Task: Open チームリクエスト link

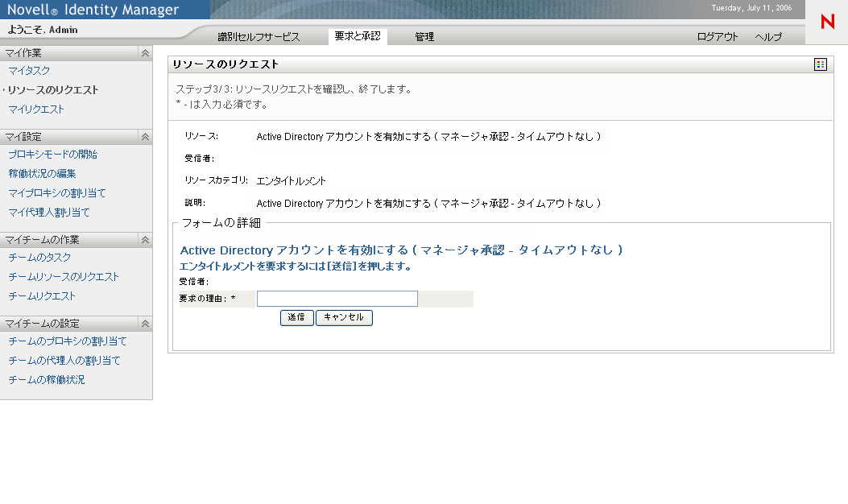Action: [42, 296]
